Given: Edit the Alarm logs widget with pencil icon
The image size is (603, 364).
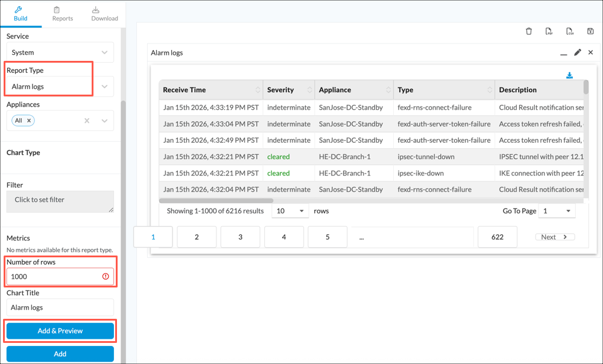Looking at the screenshot, I should point(578,52).
